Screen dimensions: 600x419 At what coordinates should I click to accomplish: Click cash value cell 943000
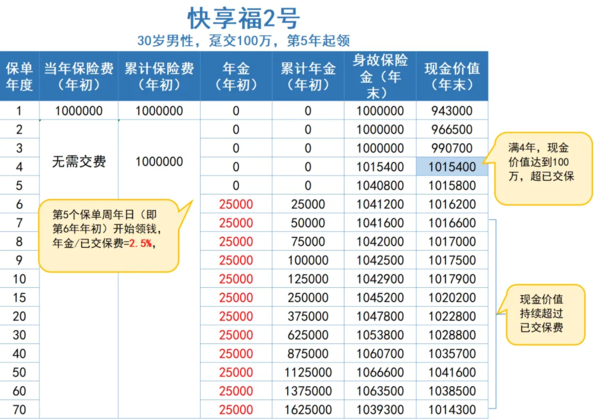click(x=452, y=111)
